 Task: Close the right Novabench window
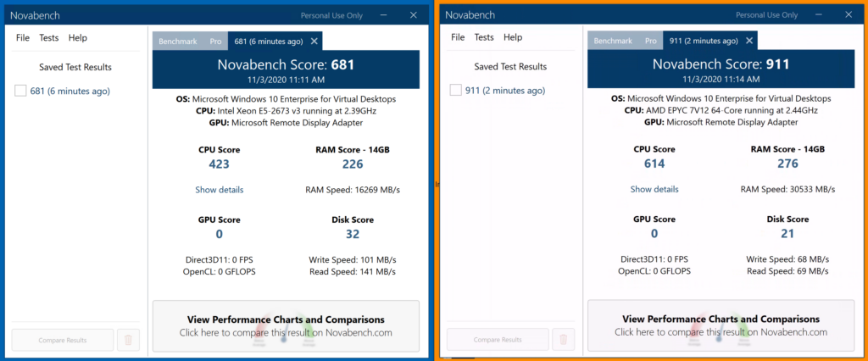tap(849, 15)
